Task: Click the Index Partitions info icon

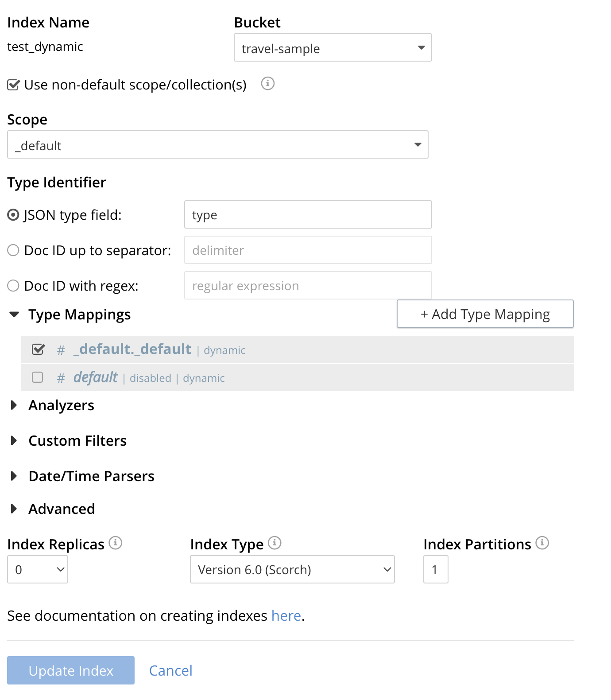Action: tap(542, 543)
